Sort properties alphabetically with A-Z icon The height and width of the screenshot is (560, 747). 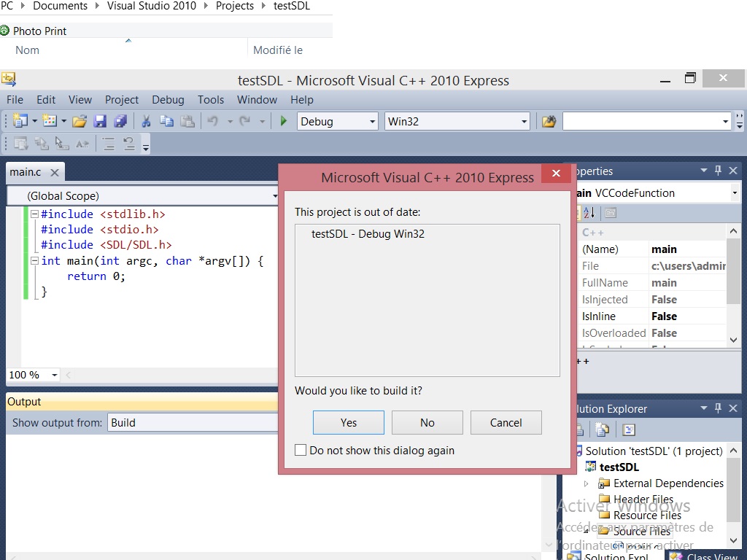pos(589,212)
